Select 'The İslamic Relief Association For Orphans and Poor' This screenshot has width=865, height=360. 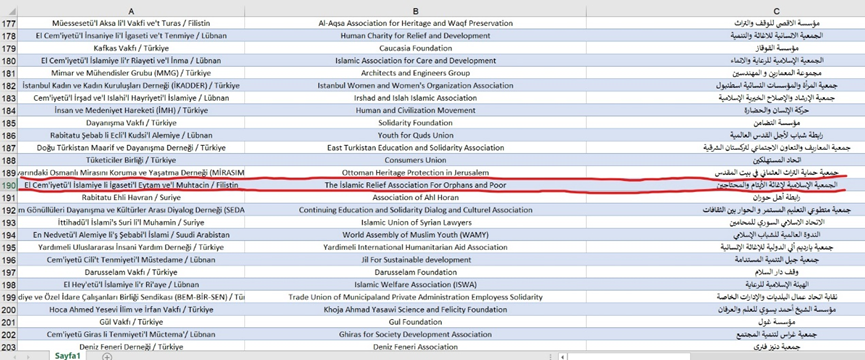(x=415, y=185)
